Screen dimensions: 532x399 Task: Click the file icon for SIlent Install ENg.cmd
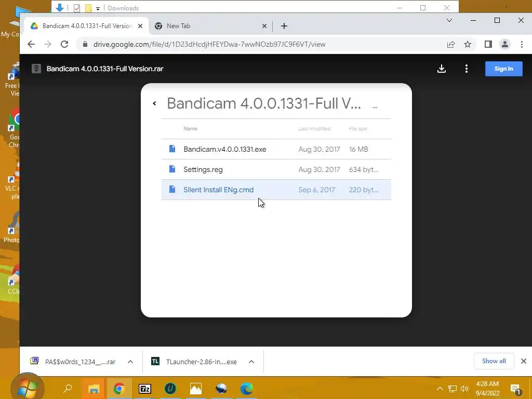pyautogui.click(x=172, y=189)
